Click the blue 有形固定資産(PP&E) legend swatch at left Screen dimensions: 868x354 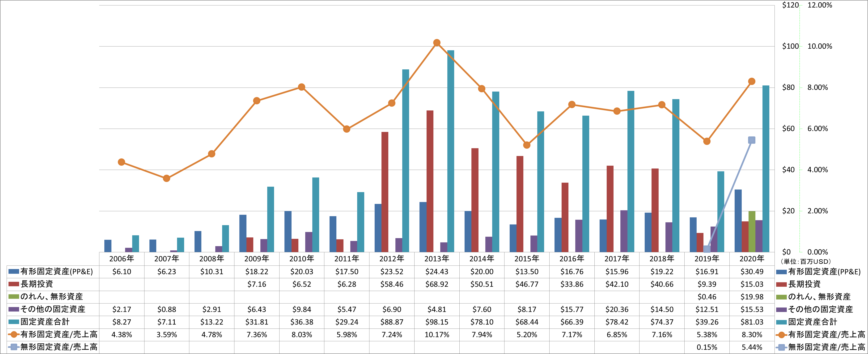click(13, 271)
